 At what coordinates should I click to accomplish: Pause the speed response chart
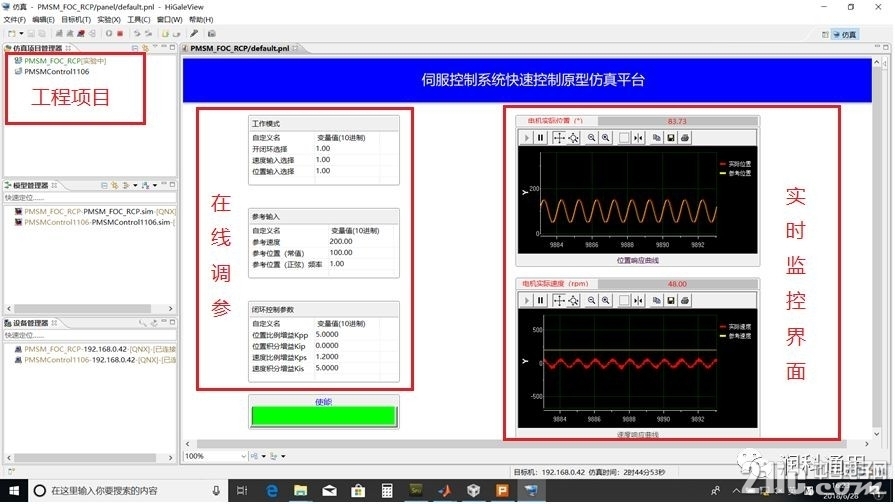click(x=540, y=300)
